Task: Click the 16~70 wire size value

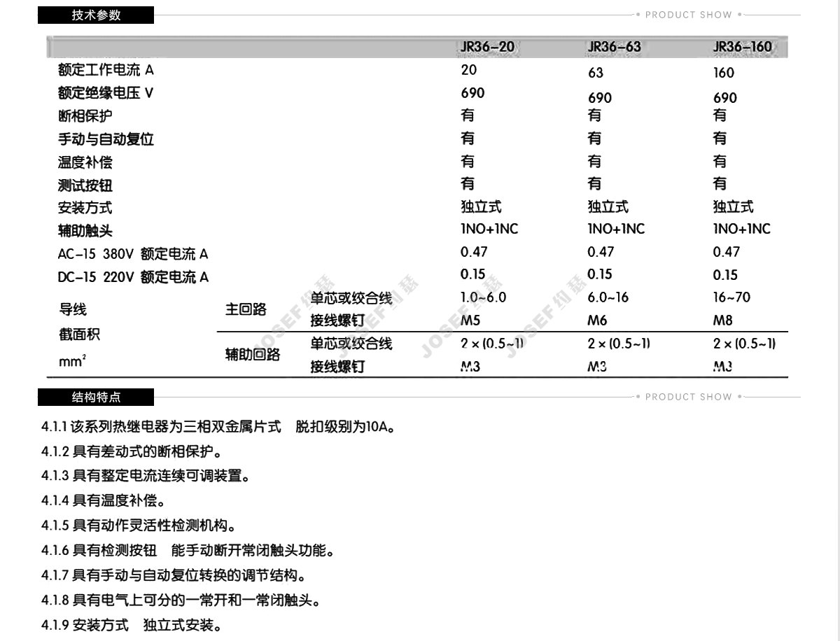Action: (731, 297)
